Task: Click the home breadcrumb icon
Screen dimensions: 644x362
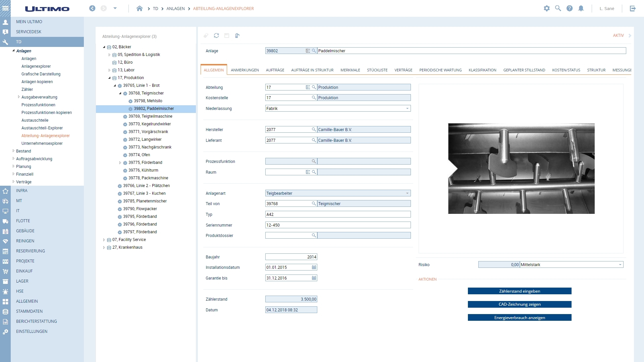Action: tap(140, 8)
